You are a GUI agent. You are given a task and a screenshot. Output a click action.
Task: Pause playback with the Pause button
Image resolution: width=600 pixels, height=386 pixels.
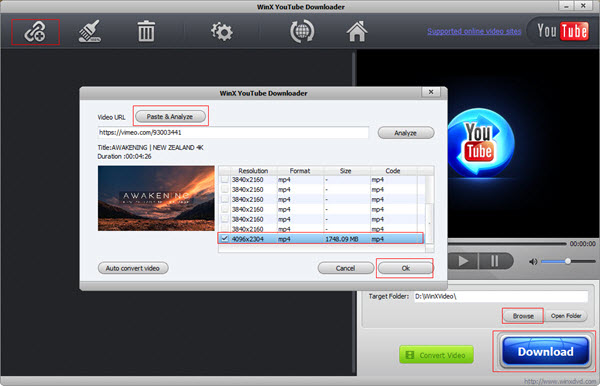(x=495, y=261)
